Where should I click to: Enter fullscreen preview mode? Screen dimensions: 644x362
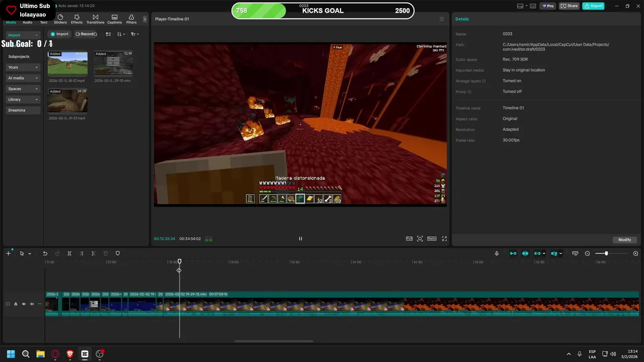(444, 239)
